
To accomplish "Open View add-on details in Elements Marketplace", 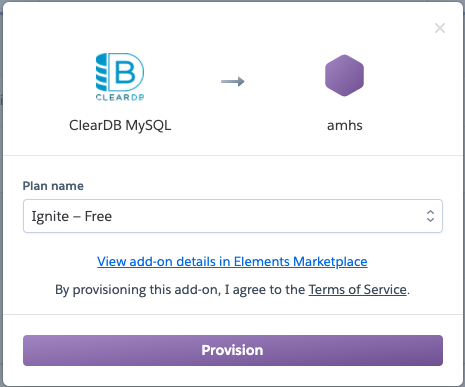I will (232, 262).
